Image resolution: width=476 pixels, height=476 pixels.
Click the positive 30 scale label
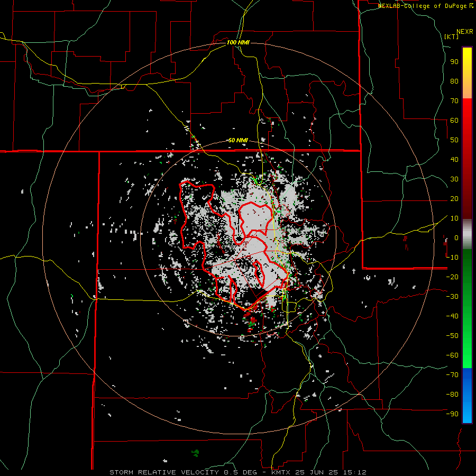454,179
